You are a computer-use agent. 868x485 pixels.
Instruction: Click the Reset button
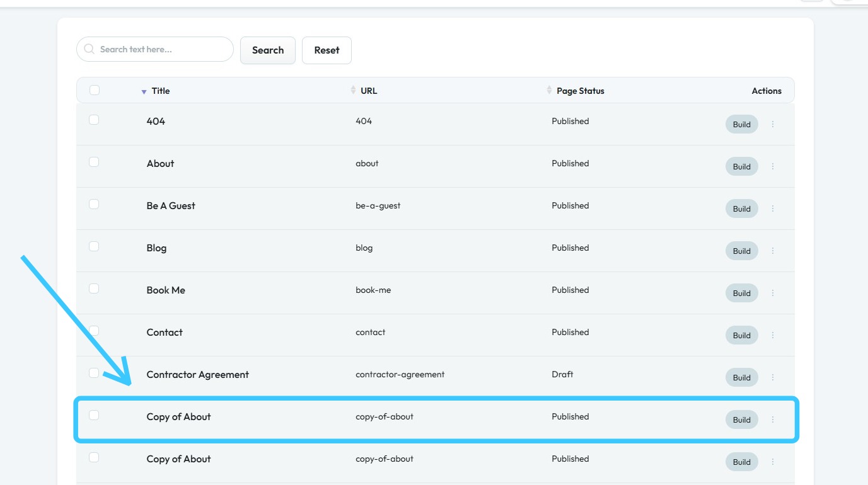click(x=327, y=50)
